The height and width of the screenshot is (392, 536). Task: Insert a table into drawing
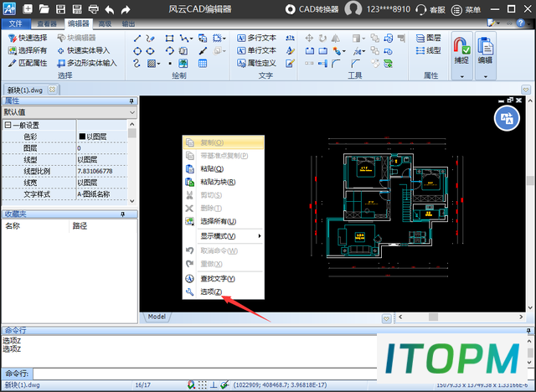pyautogui.click(x=203, y=63)
